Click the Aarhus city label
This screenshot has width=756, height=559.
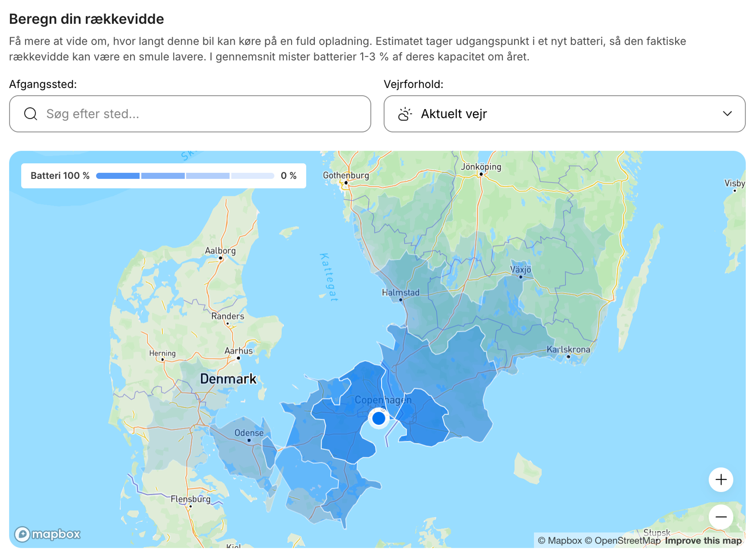click(x=239, y=351)
